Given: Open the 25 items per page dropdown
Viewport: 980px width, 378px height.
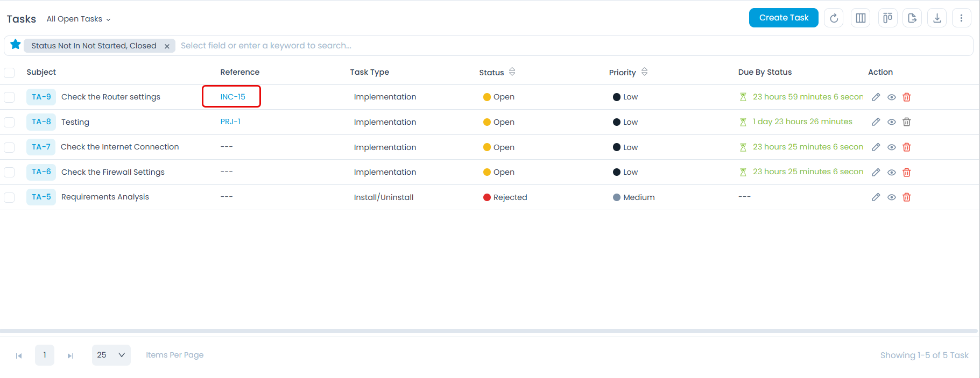Looking at the screenshot, I should point(111,355).
